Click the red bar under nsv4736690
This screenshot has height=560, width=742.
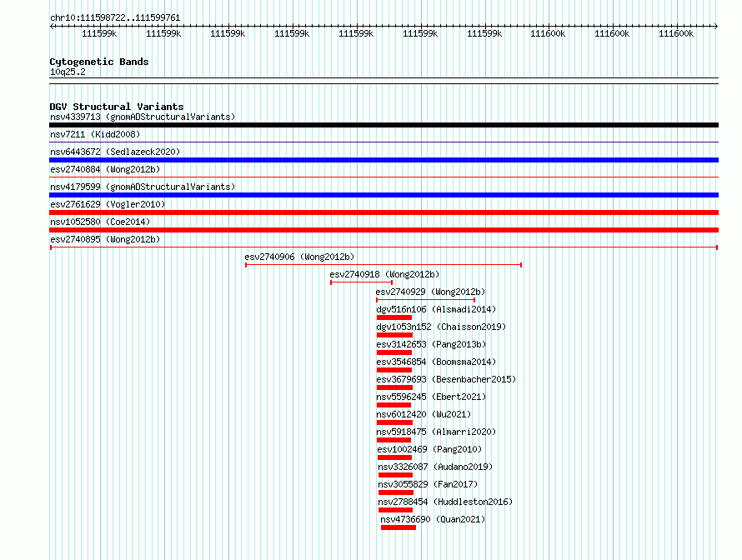point(399,527)
